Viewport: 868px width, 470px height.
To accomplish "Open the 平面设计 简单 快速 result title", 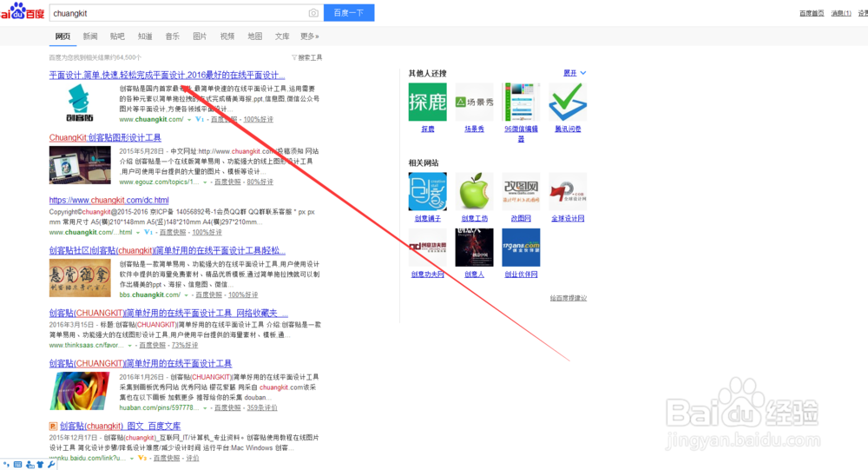I will point(168,75).
